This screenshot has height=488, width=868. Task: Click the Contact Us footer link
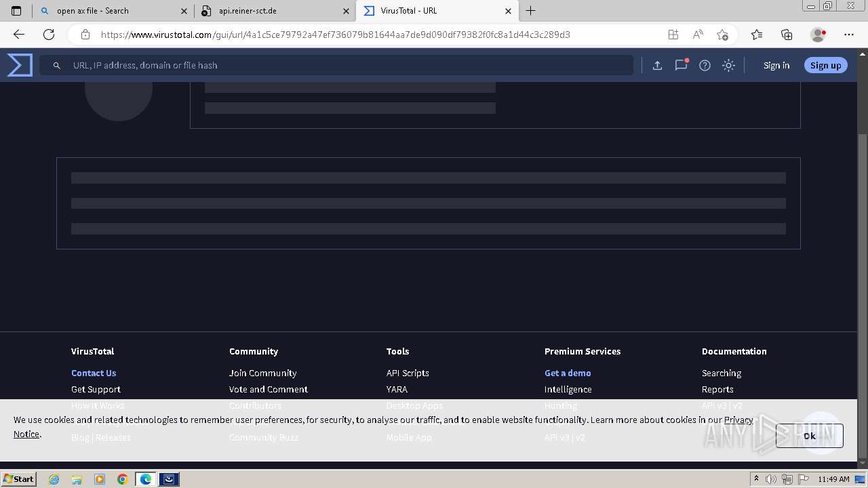click(94, 373)
